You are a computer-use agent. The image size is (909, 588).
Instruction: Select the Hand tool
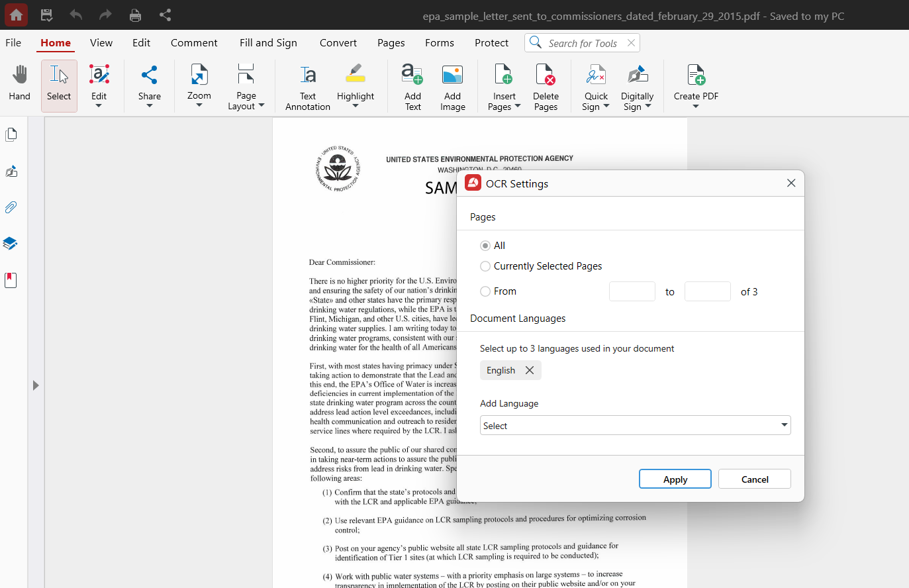[x=19, y=84]
